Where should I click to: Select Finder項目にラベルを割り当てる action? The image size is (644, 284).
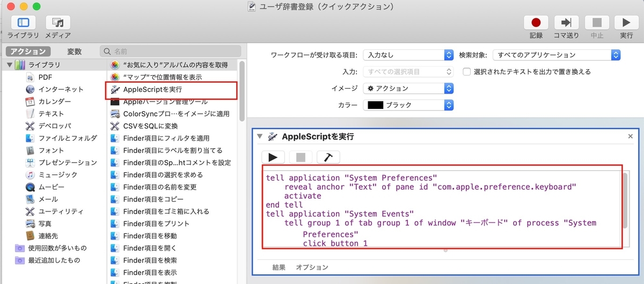172,150
